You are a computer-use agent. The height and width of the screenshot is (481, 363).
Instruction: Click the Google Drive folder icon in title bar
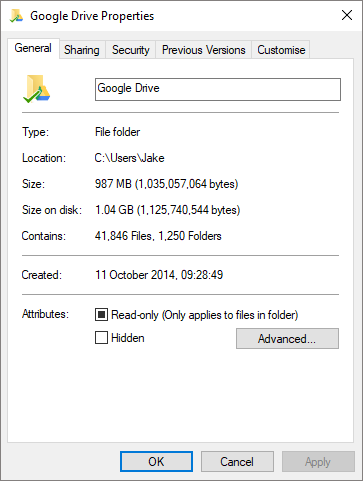pyautogui.click(x=17, y=16)
